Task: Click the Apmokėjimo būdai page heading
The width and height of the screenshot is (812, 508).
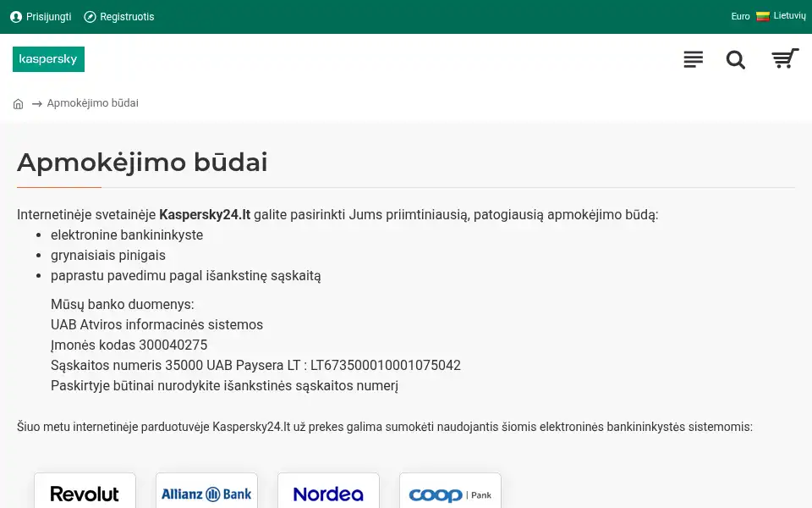Action: [142, 163]
